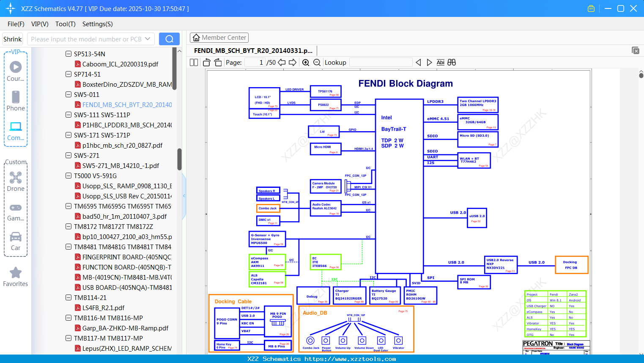The image size is (644, 363).
Task: Toggle the Abi whole-word match icon
Action: pyautogui.click(x=440, y=62)
